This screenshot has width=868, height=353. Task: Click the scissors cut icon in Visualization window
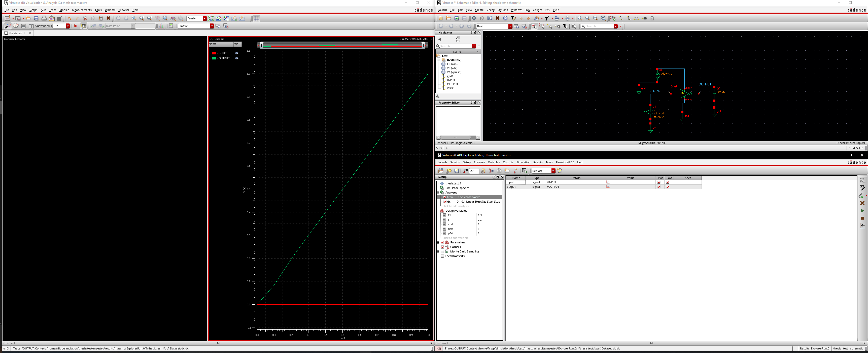click(85, 19)
